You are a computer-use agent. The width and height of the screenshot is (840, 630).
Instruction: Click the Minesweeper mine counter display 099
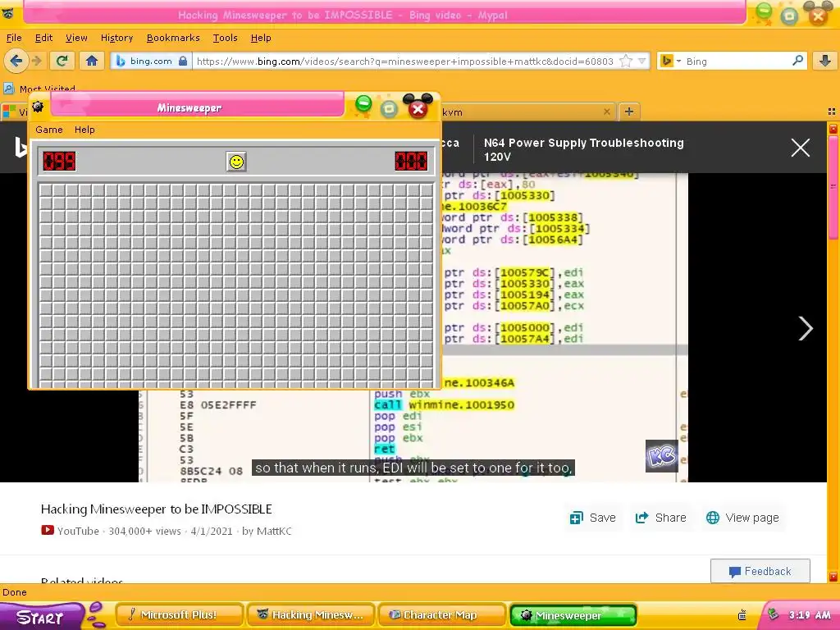tap(59, 162)
